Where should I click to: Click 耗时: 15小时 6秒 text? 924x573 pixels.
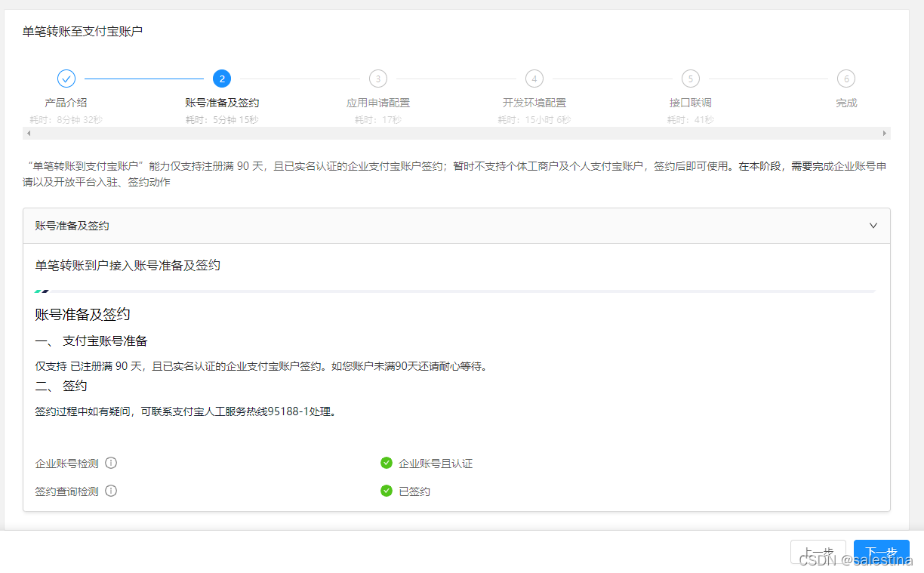click(534, 119)
